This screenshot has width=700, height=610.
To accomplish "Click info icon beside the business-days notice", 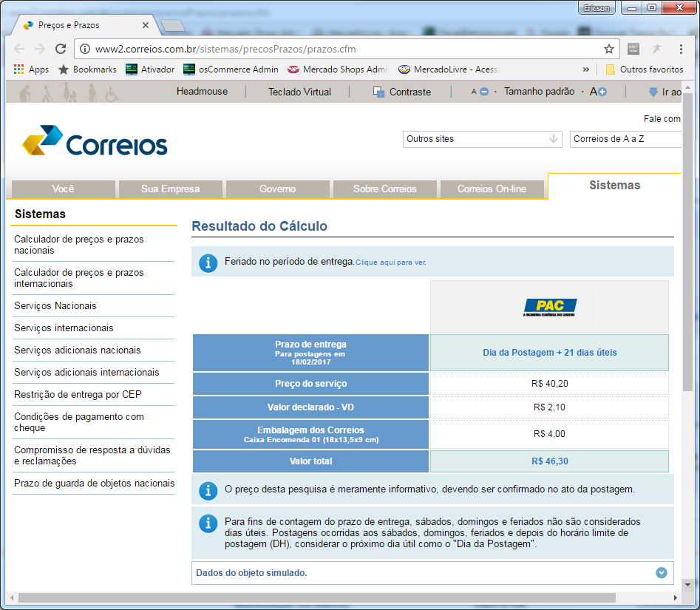I will coord(208,523).
